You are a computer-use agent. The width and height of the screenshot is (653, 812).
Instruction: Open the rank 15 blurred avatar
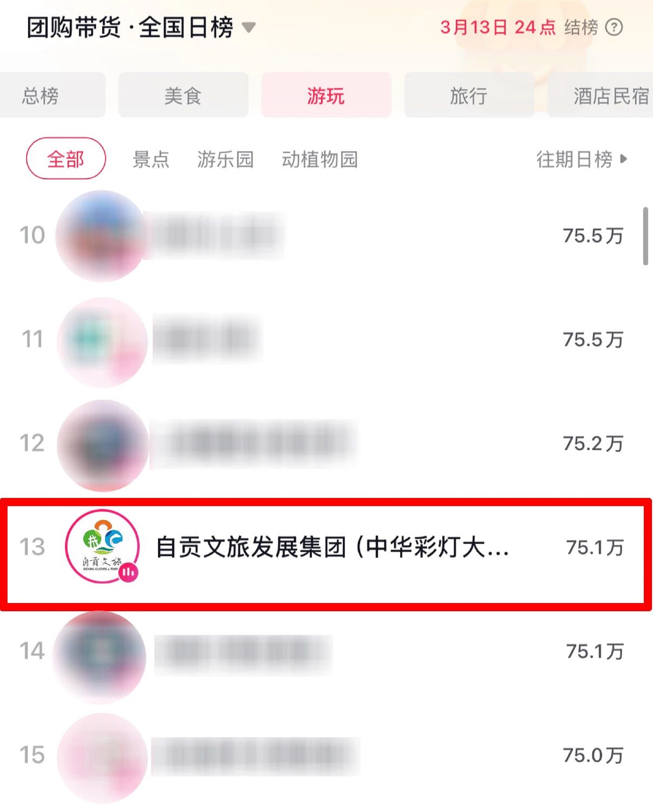point(103,758)
